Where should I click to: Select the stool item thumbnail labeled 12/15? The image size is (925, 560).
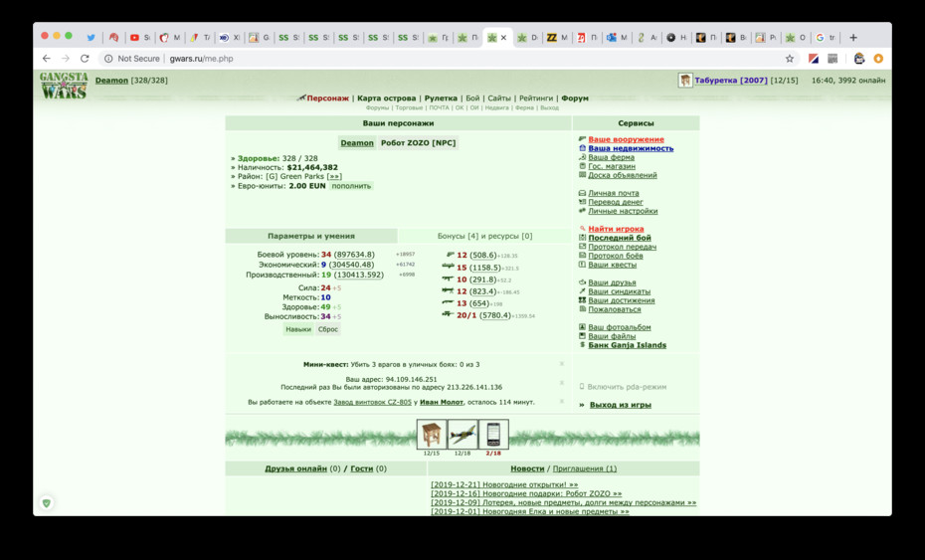[x=432, y=435]
